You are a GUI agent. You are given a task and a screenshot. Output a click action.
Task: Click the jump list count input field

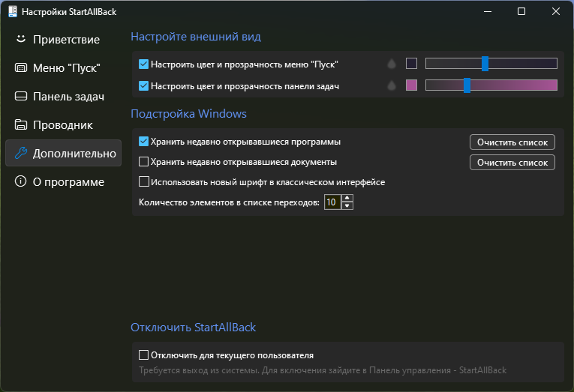click(x=332, y=202)
